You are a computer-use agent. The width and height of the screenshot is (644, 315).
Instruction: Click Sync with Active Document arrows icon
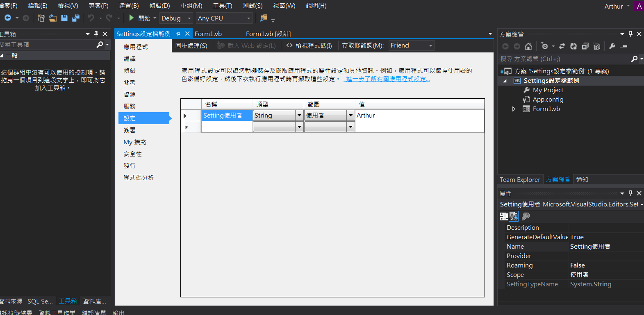click(562, 46)
